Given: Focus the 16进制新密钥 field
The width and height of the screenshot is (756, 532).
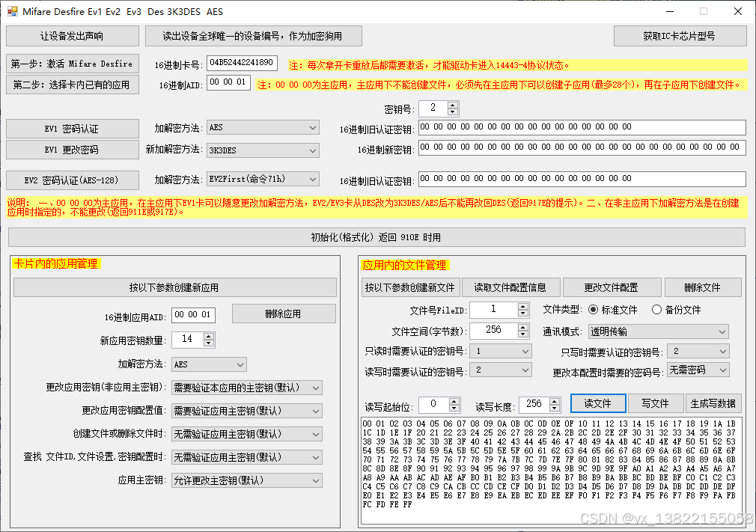Looking at the screenshot, I should [582, 147].
